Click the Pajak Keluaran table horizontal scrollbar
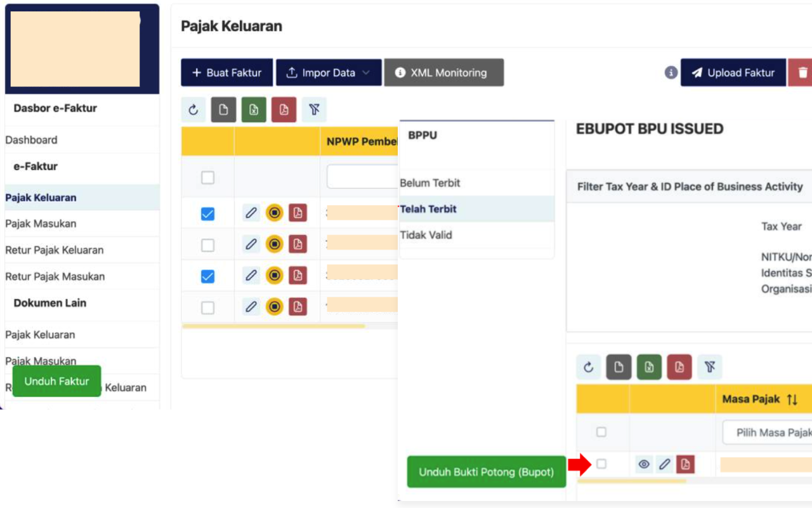This screenshot has height=508, width=812. [x=273, y=326]
